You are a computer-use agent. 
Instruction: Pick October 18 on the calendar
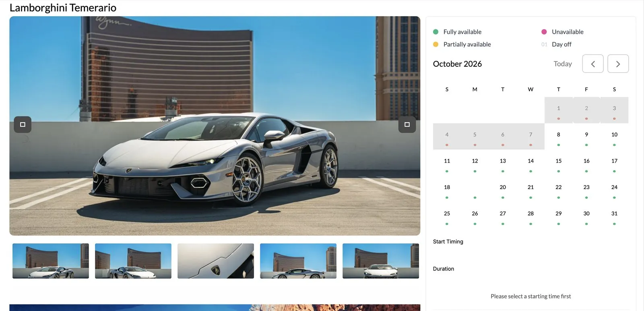[447, 189]
